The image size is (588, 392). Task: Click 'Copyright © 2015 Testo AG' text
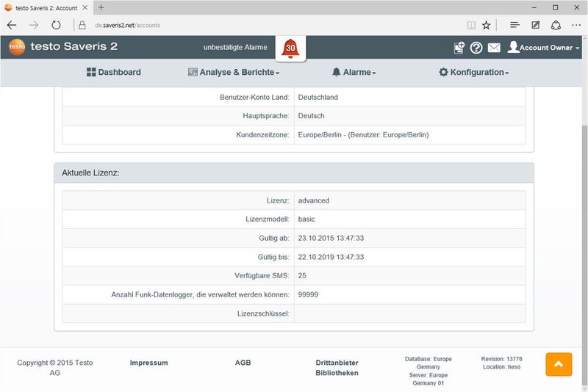click(54, 368)
